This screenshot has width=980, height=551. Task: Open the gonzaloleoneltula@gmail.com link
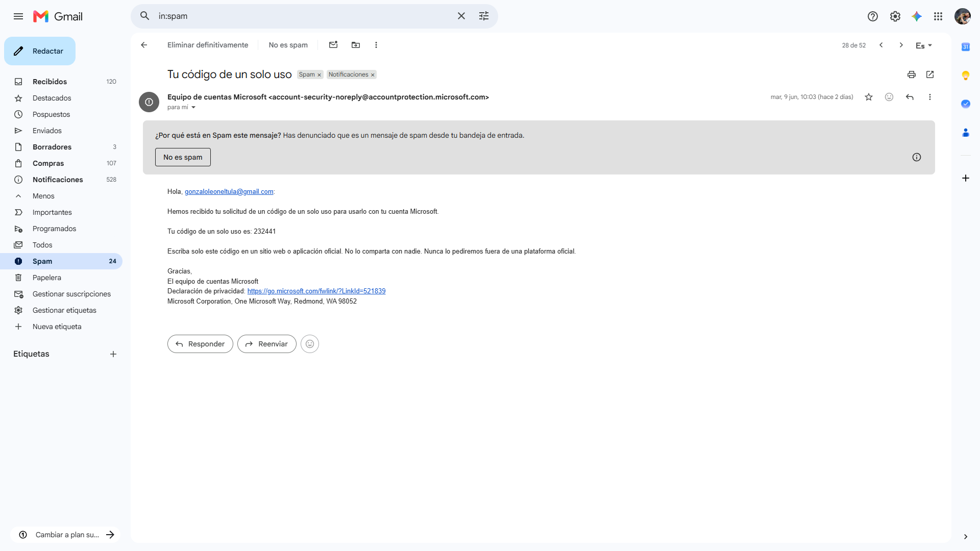[x=229, y=192]
